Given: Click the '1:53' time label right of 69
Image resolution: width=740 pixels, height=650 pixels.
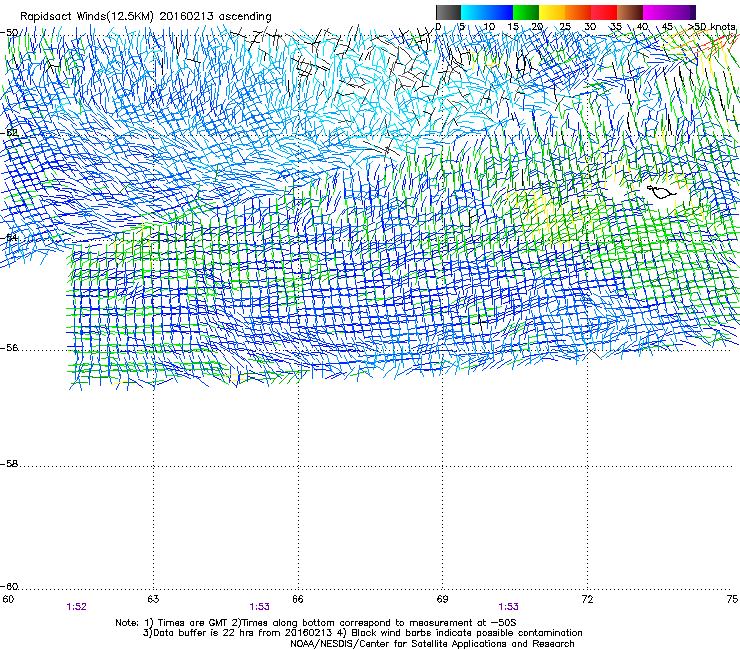Looking at the screenshot, I should (x=508, y=607).
